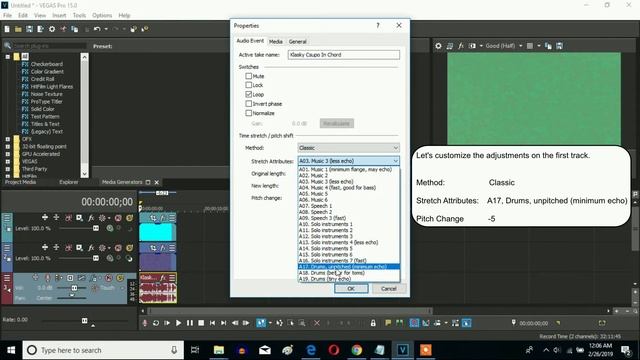The width and height of the screenshot is (640, 360).
Task: Open Google Chrome from the taskbar
Action: 357,350
